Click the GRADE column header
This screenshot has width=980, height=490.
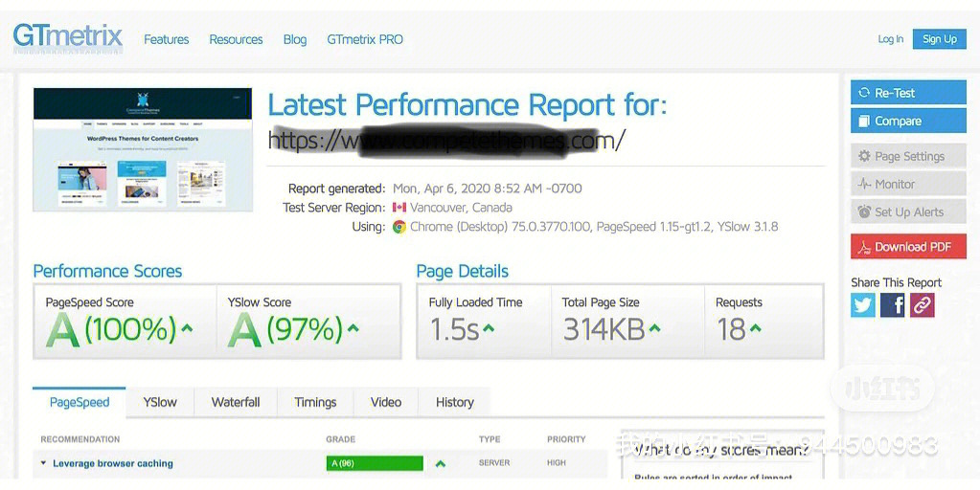341,439
